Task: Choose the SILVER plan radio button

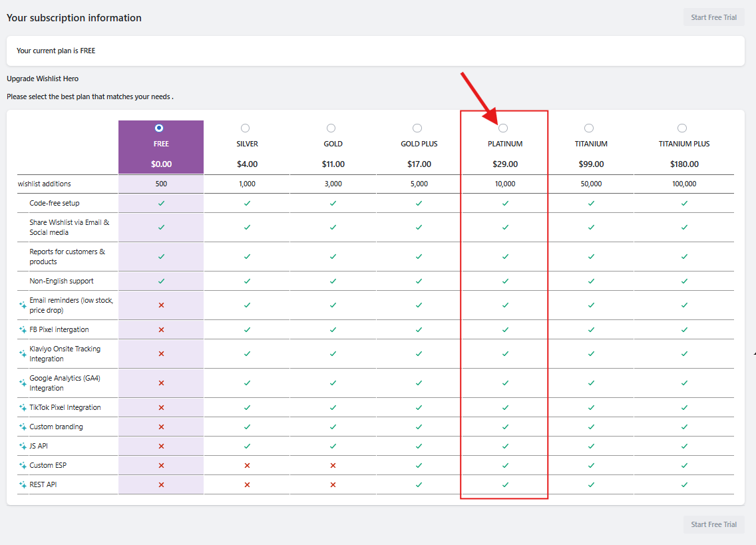Action: click(246, 128)
